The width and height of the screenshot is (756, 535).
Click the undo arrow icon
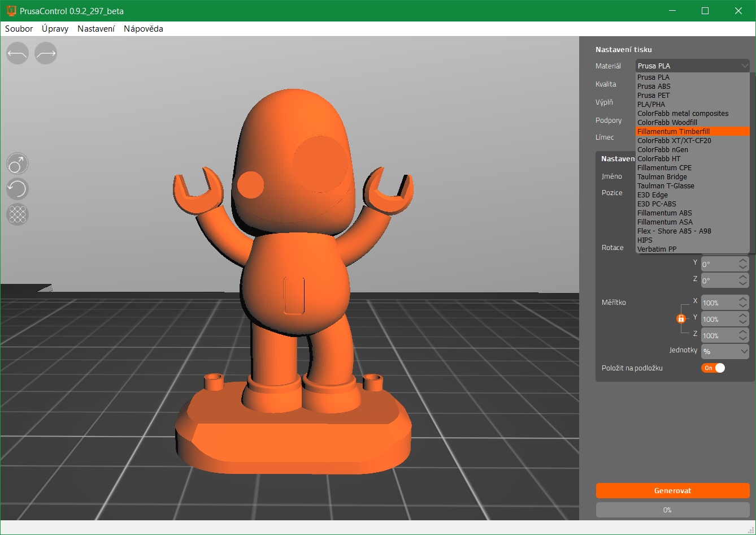click(18, 53)
